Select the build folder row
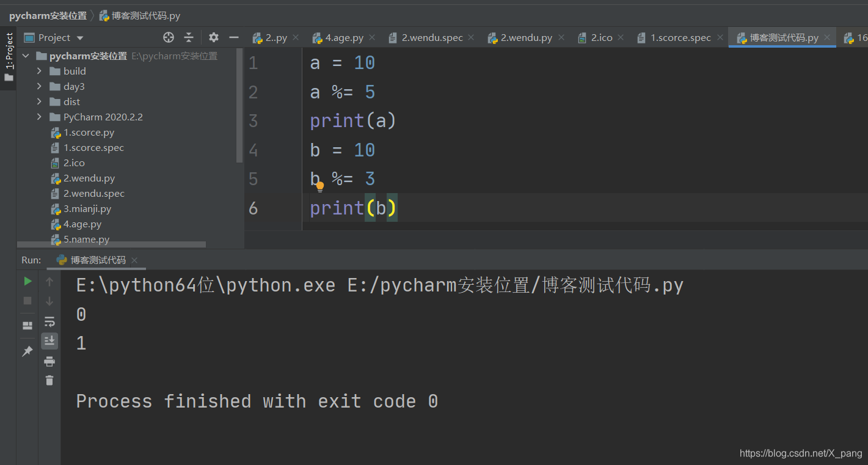This screenshot has height=465, width=868. pyautogui.click(x=75, y=71)
